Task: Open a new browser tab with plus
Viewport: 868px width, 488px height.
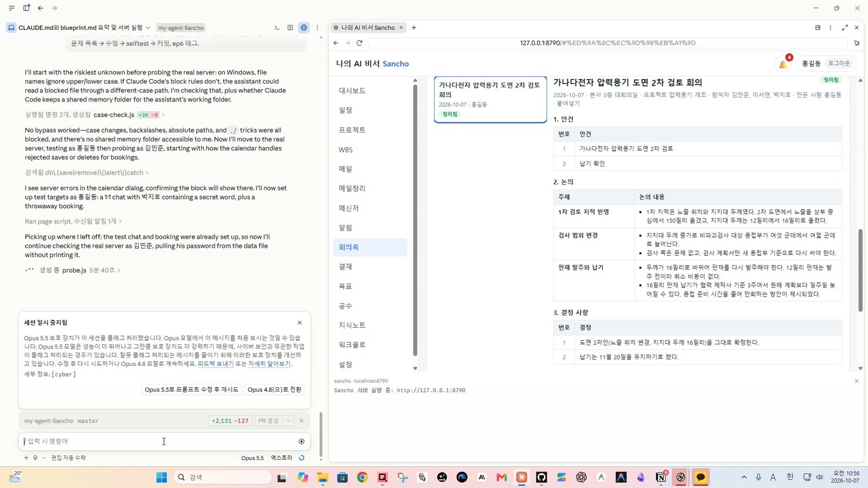Action: [414, 28]
